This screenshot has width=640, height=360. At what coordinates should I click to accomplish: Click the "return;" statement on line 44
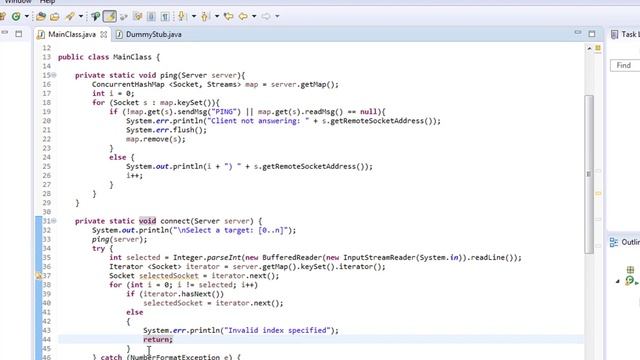click(x=158, y=339)
